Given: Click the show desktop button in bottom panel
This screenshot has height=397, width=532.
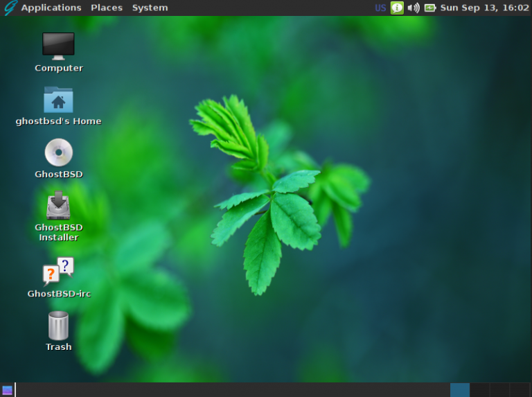Looking at the screenshot, I should click(7, 390).
